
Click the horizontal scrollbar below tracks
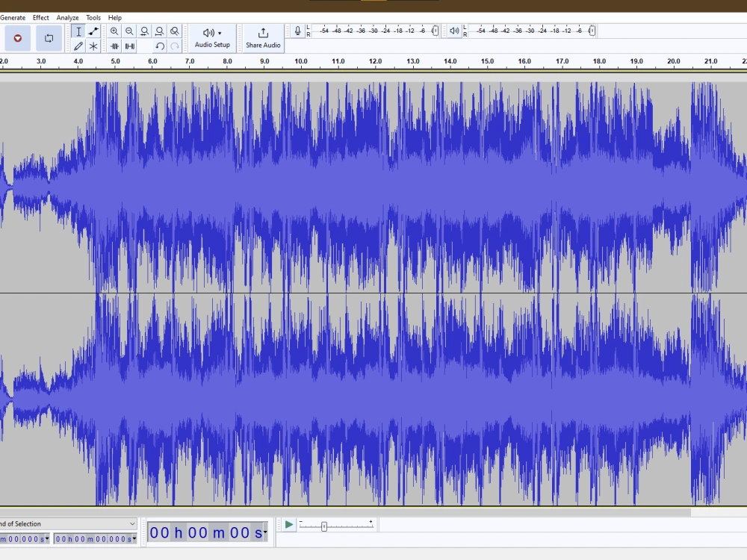345,512
